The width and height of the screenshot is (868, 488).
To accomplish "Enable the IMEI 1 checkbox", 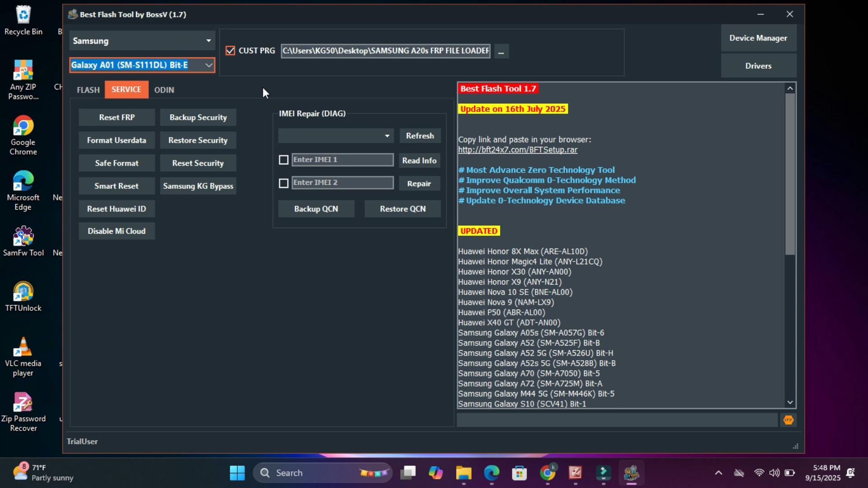I will tap(283, 160).
